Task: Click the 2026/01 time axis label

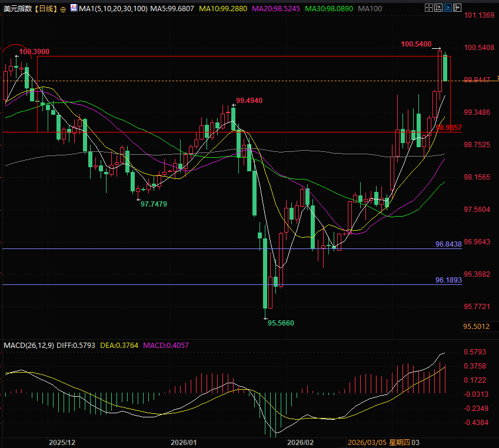Action: click(184, 443)
